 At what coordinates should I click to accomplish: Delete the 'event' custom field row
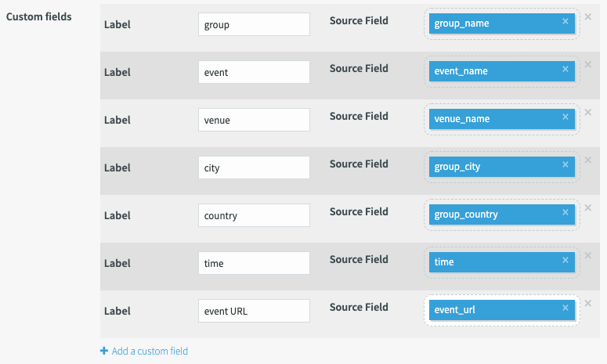coord(588,64)
